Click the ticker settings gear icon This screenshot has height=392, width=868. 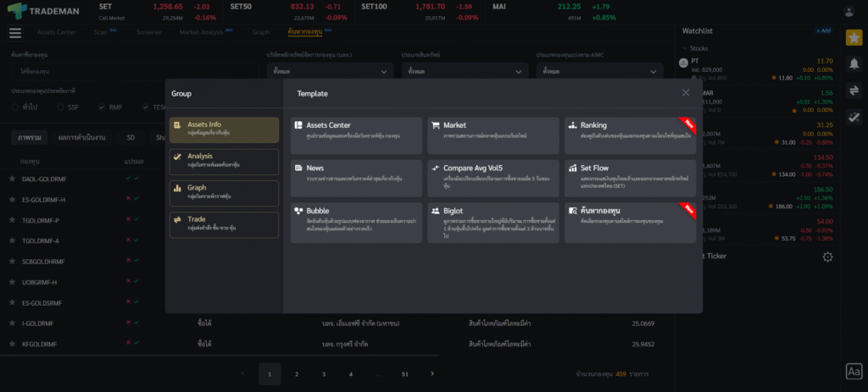[x=827, y=257]
